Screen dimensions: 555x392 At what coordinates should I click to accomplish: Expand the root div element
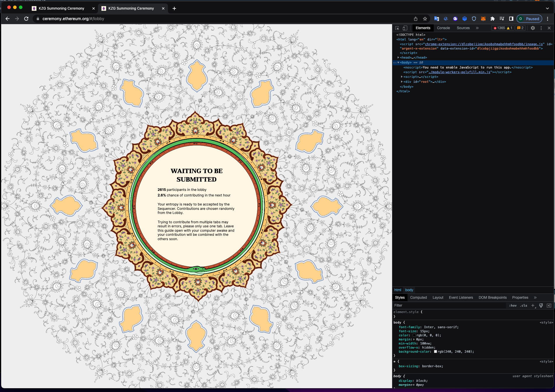402,82
